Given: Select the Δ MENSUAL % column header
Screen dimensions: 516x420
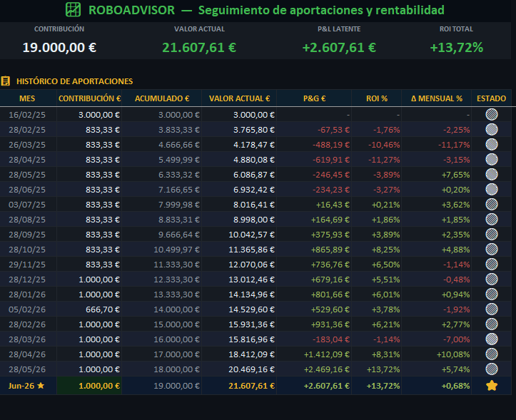Looking at the screenshot, I should point(437,98).
